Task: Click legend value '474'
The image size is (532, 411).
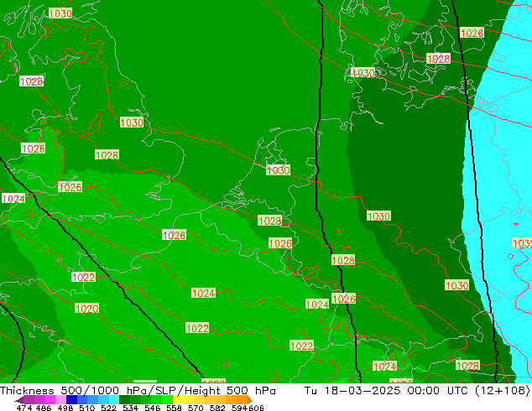Action: point(24,408)
